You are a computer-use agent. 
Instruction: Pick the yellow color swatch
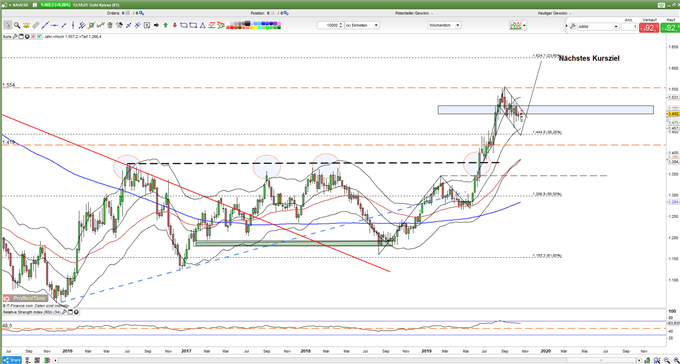255,27
